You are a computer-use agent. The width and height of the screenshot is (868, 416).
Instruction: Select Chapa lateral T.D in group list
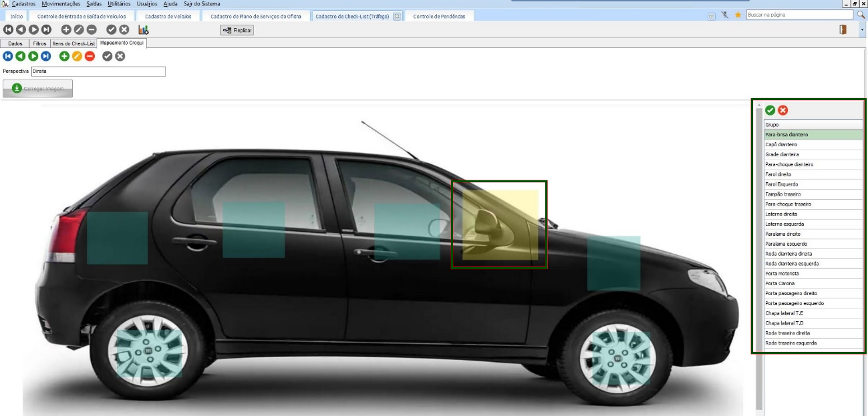(x=813, y=323)
